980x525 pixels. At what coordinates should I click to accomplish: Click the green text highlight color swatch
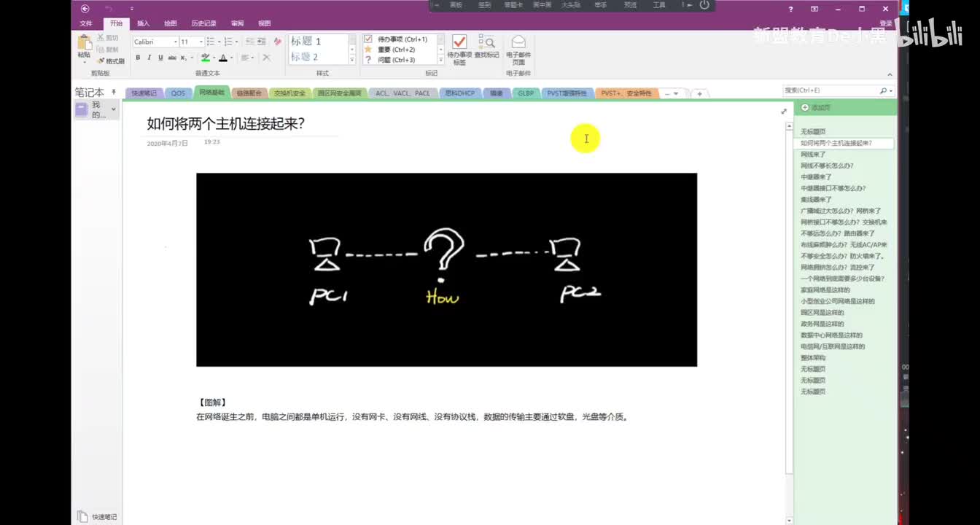click(x=206, y=58)
